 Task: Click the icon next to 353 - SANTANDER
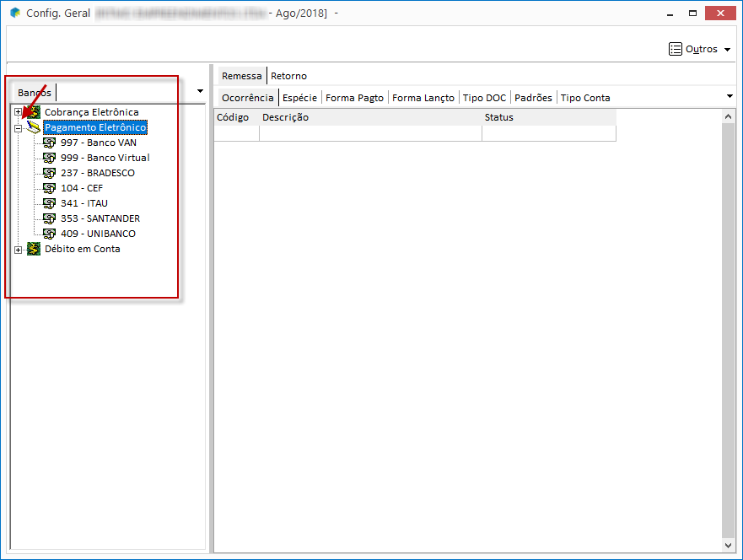coord(49,218)
